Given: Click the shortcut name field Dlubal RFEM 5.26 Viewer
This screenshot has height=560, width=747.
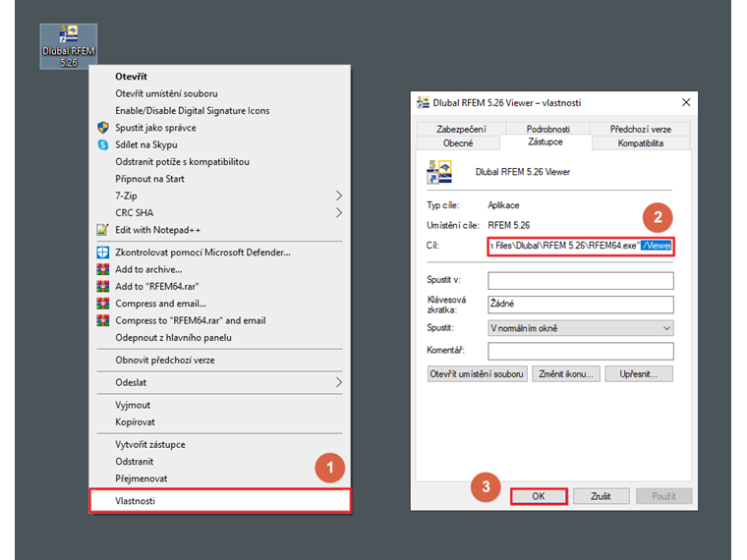Looking at the screenshot, I should point(523,172).
